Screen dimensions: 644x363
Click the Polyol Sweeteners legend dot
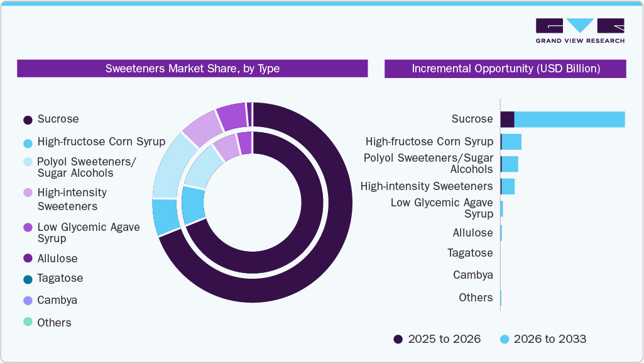click(x=27, y=162)
